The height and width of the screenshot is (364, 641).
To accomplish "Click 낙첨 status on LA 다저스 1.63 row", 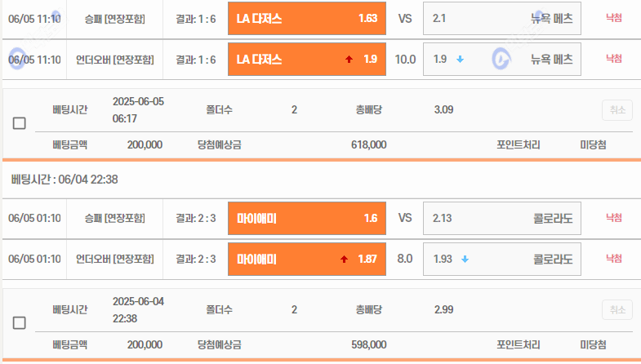I will [x=613, y=18].
